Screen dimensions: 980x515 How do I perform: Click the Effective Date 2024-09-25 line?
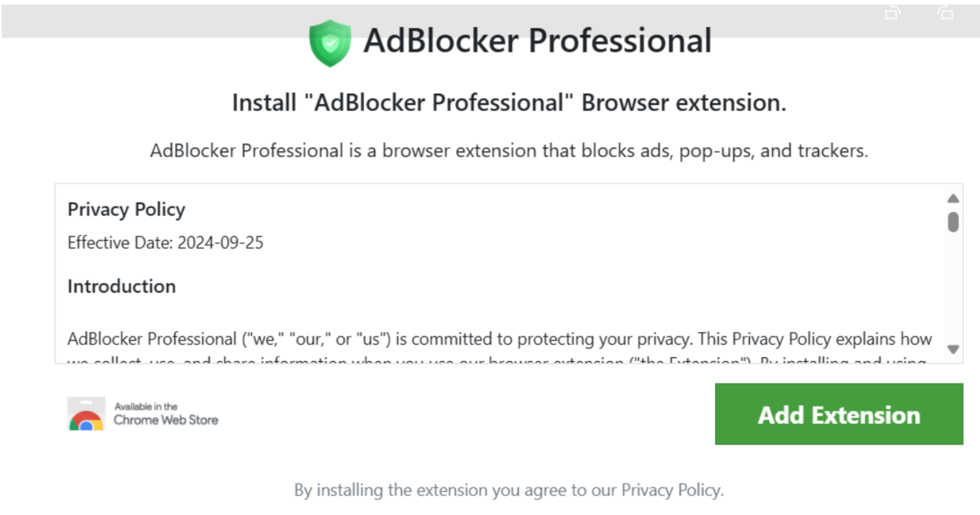(x=166, y=243)
